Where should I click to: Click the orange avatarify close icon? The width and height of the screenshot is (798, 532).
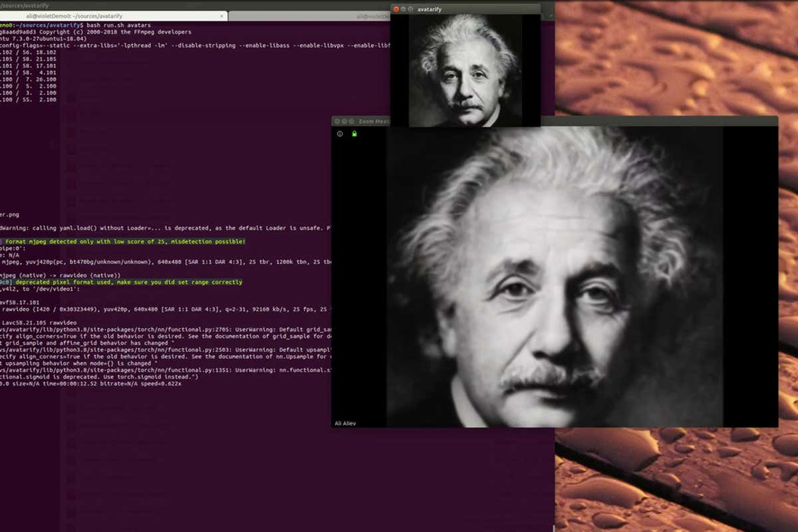(x=396, y=9)
